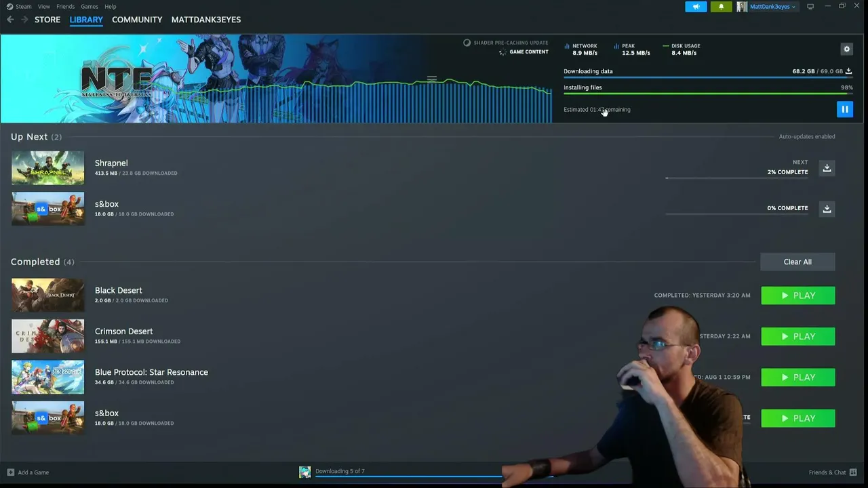Click the Downloading data progress bar
The image size is (868, 488).
click(x=708, y=78)
